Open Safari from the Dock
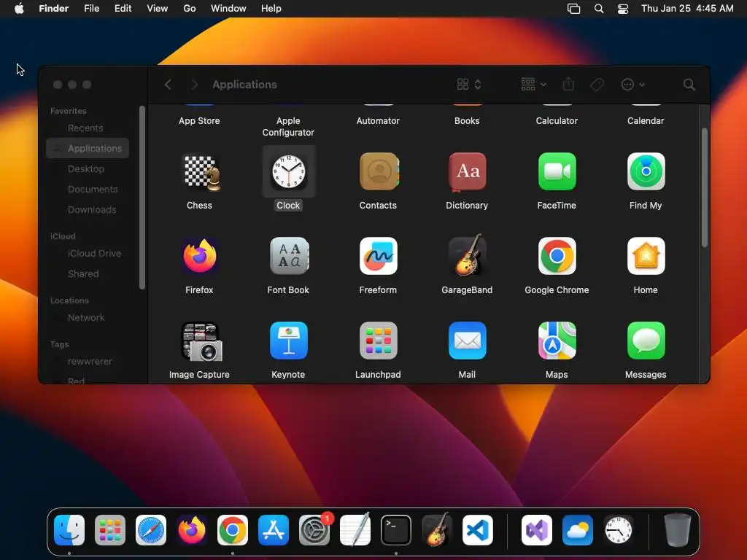 pos(151,530)
